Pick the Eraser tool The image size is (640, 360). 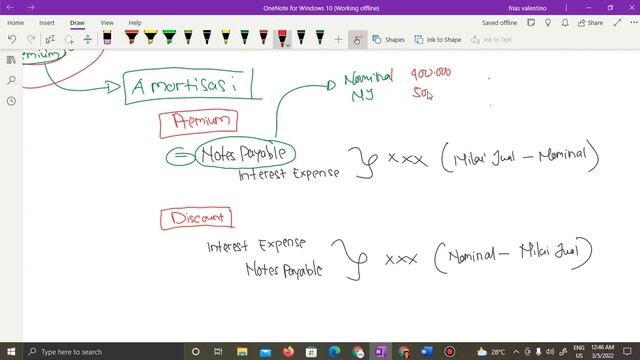click(x=107, y=38)
